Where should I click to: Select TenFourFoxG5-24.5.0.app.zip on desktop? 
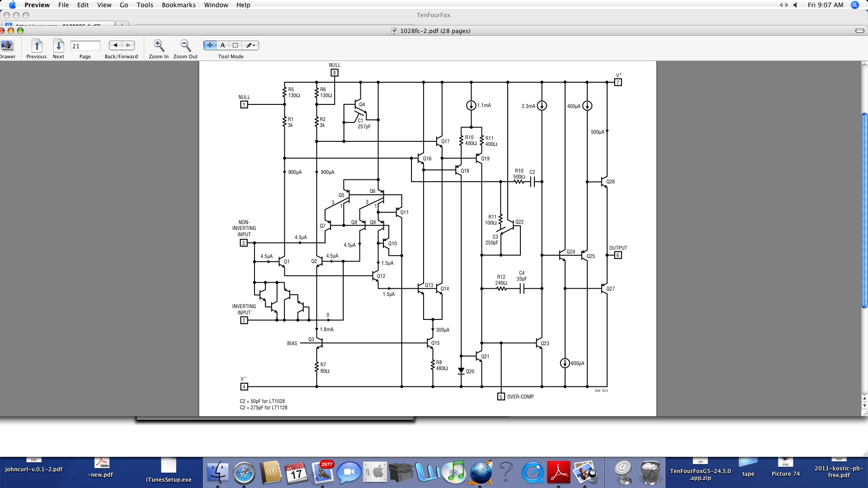tap(700, 470)
